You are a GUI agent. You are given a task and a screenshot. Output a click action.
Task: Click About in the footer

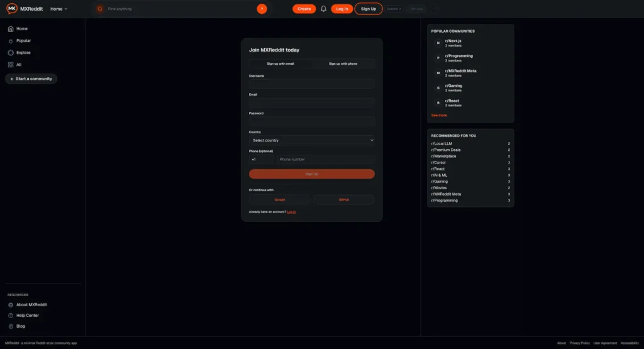point(562,343)
